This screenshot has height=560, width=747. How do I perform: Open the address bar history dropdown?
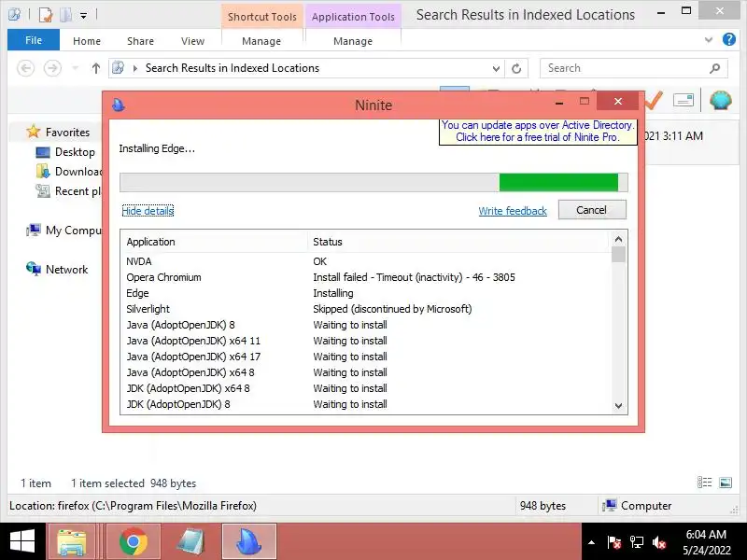496,68
